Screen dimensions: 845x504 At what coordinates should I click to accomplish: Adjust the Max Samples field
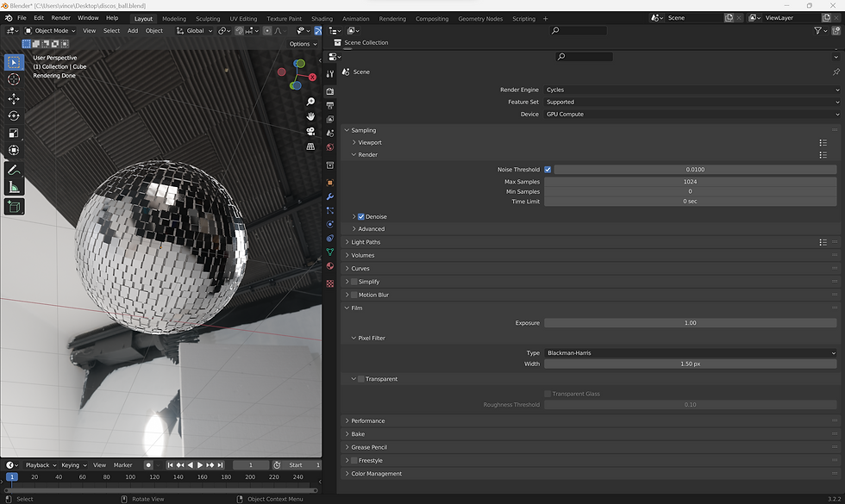coord(691,182)
